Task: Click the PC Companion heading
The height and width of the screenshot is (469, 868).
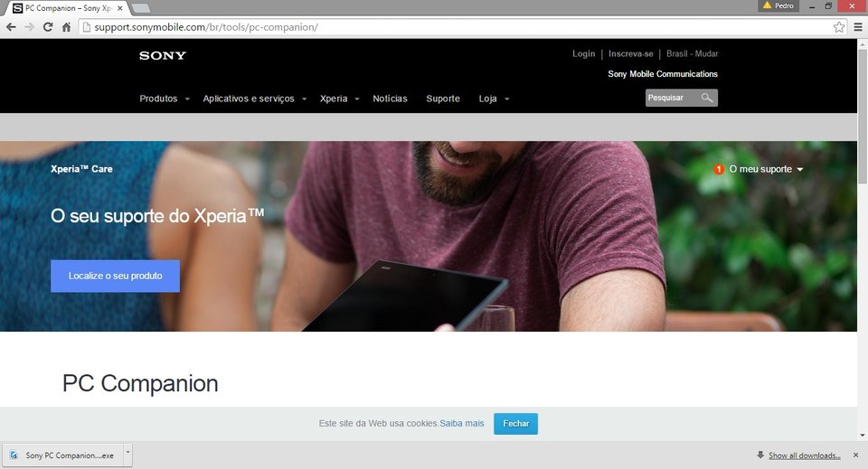Action: 140,383
